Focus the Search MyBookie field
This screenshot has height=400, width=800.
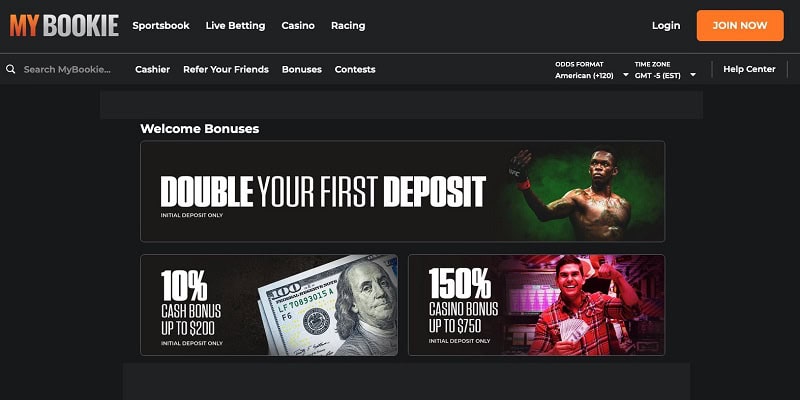point(67,69)
